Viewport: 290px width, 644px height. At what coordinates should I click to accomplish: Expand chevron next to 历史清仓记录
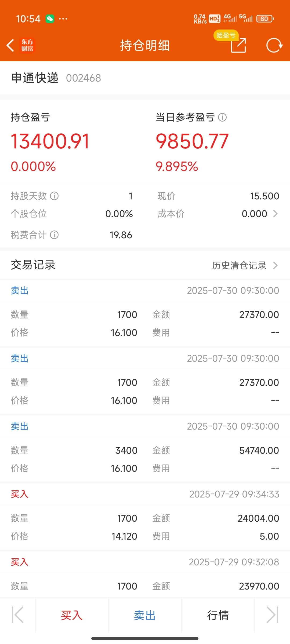coord(275,265)
